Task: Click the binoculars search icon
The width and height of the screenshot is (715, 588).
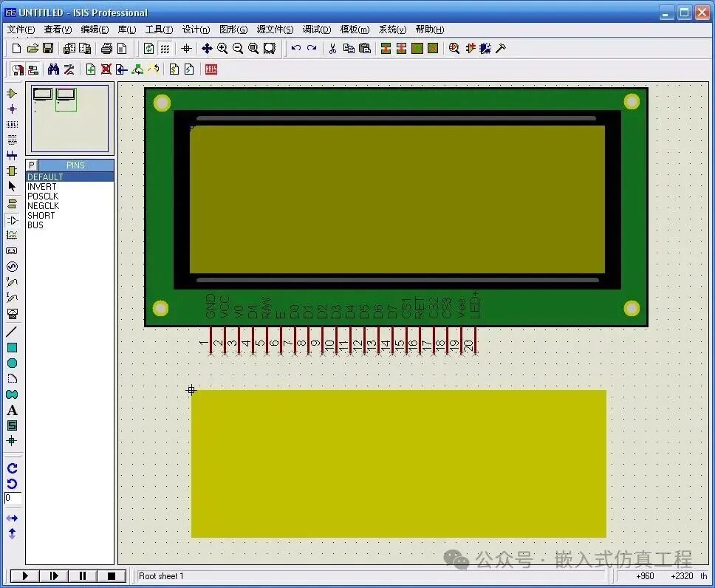Action: coord(53,69)
